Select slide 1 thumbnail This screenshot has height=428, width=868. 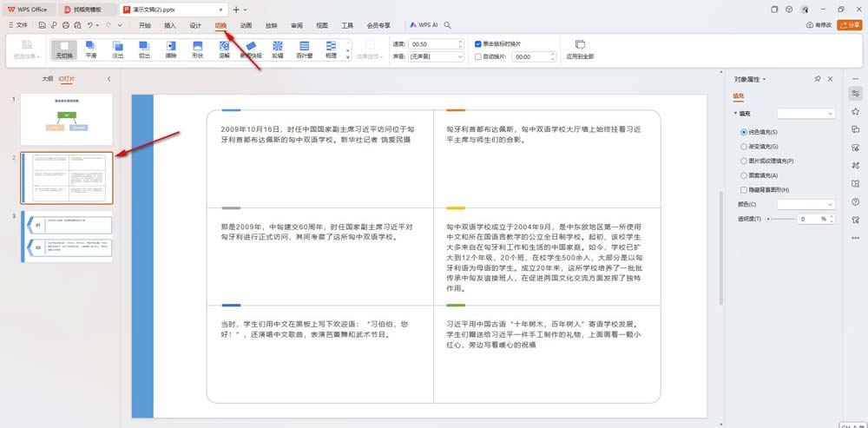tap(67, 119)
